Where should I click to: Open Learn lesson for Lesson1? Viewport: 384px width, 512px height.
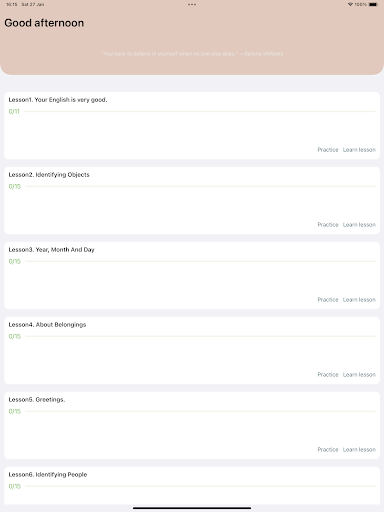pyautogui.click(x=359, y=150)
